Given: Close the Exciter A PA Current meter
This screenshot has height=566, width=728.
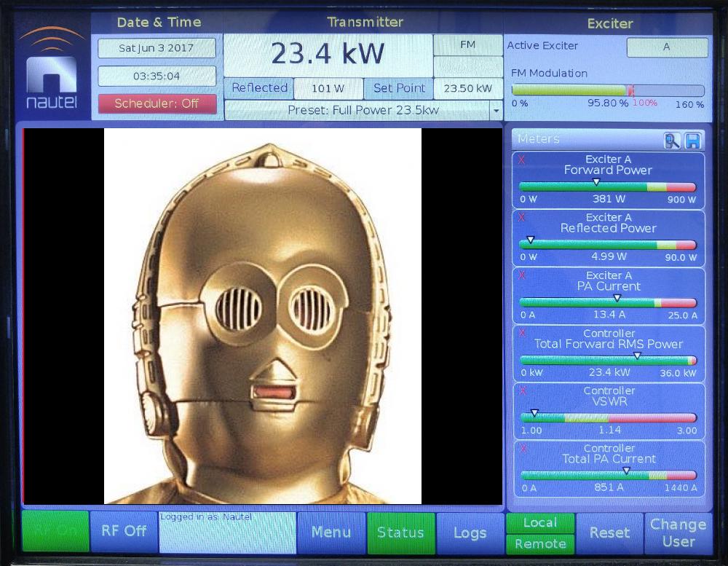Looking at the screenshot, I should 521,275.
